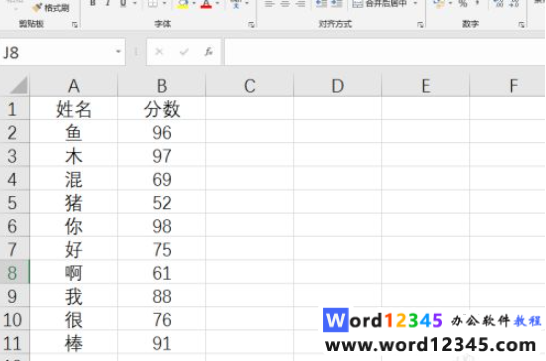The width and height of the screenshot is (546, 361).
Task: Click the score cell 96
Action: [x=162, y=132]
